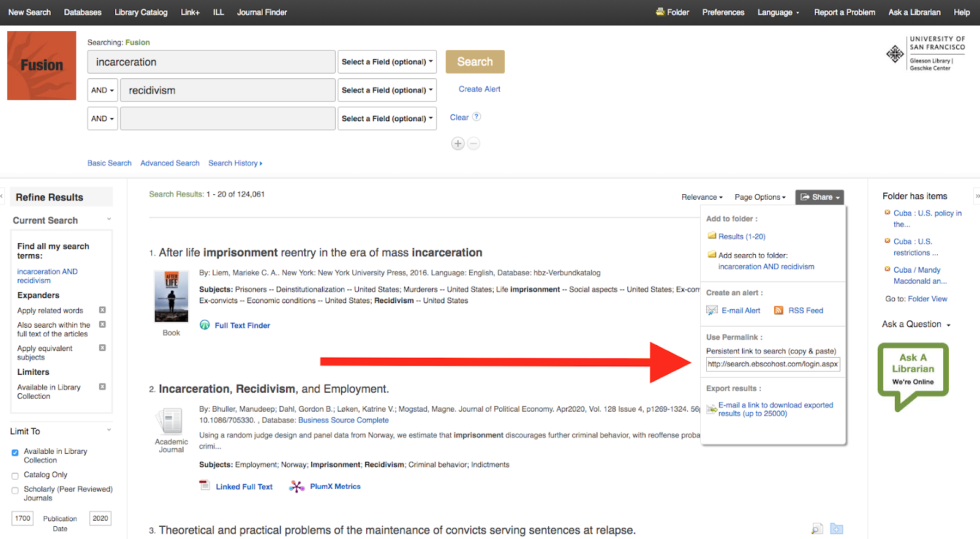
Task: Open the Link+ menu item
Action: pyautogui.click(x=190, y=12)
